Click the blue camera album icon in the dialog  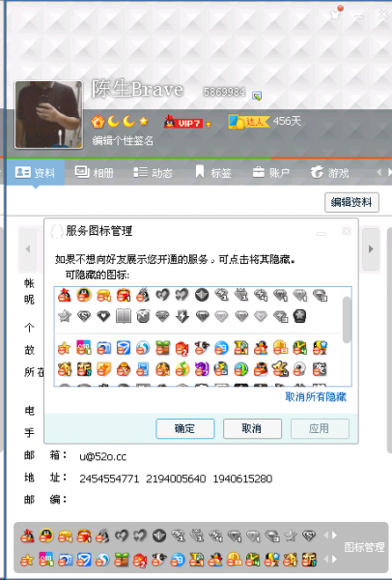click(x=104, y=348)
